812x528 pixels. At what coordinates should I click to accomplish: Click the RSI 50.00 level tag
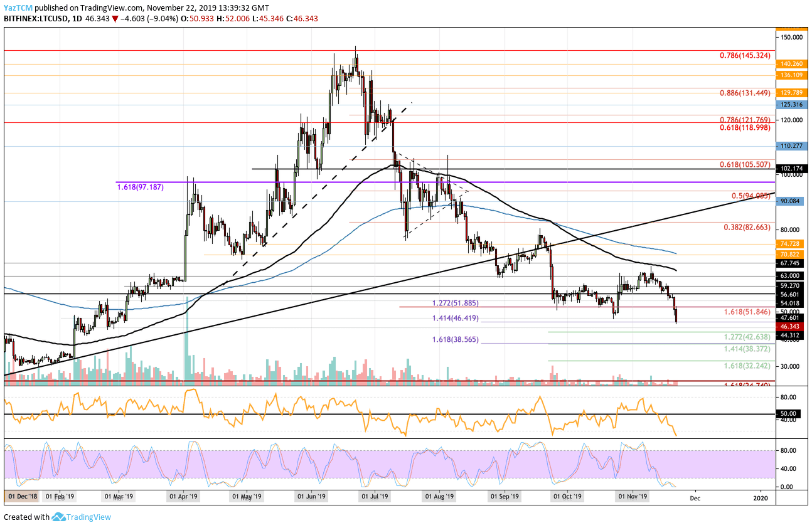click(x=788, y=414)
